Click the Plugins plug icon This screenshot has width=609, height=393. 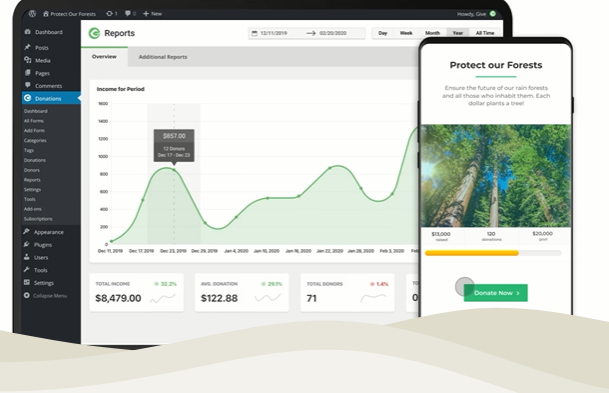coord(26,244)
